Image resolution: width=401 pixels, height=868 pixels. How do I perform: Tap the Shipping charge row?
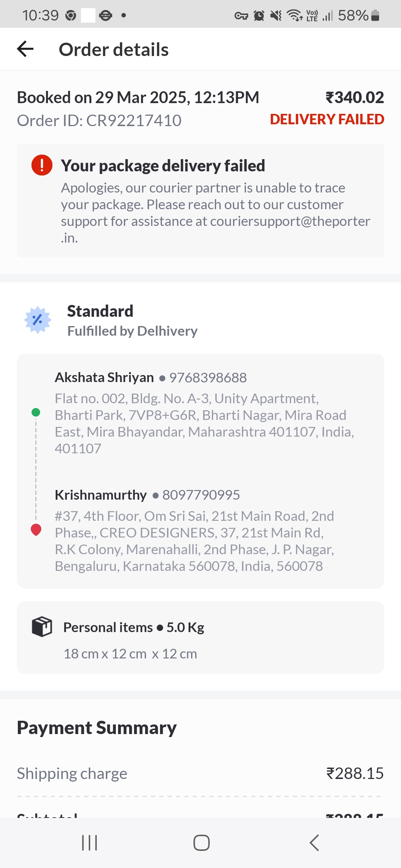coord(200,774)
